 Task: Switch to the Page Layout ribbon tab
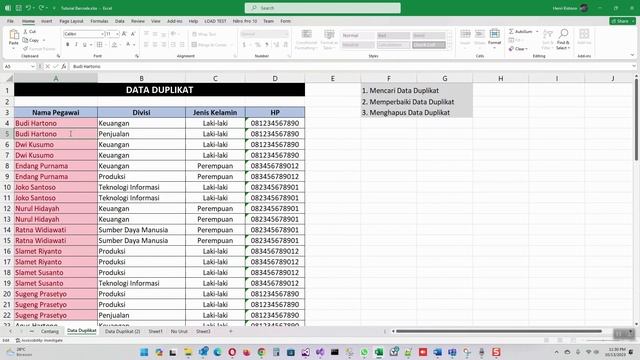click(71, 21)
